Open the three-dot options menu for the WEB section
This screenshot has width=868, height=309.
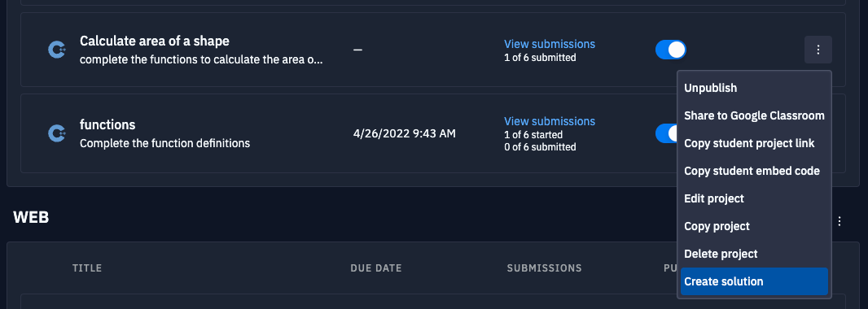click(840, 221)
